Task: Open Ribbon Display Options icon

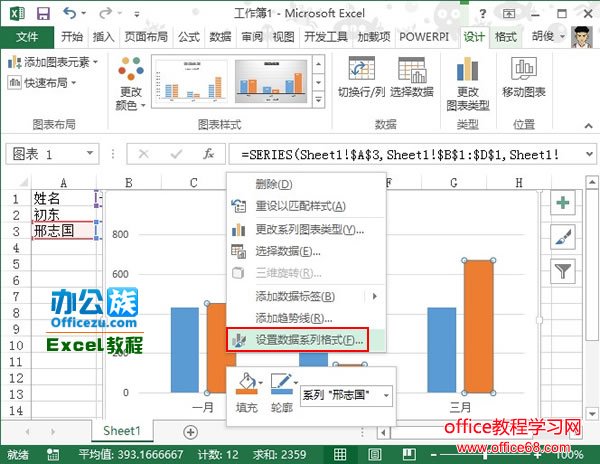Action: click(509, 14)
